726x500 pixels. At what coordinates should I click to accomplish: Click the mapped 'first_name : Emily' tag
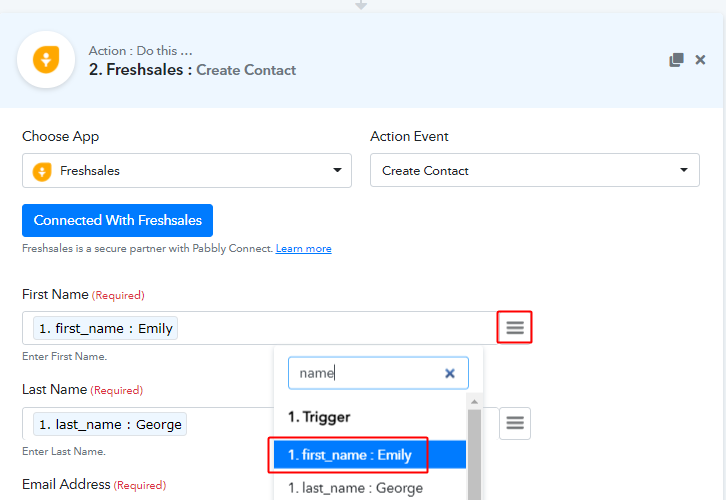[x=106, y=328]
